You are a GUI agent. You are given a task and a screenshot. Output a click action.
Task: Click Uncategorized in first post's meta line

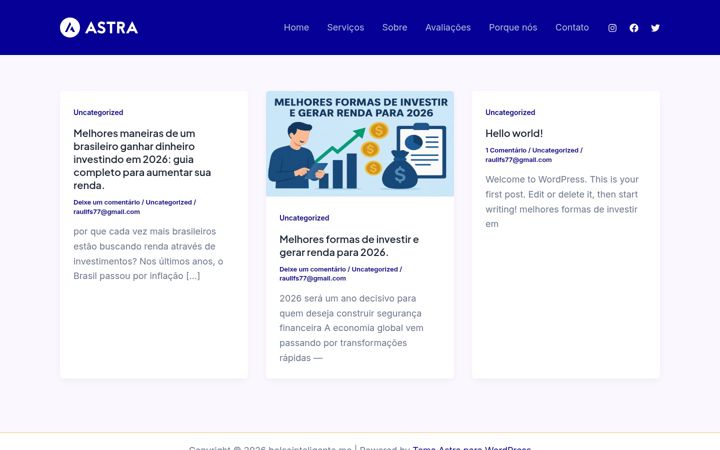(169, 202)
